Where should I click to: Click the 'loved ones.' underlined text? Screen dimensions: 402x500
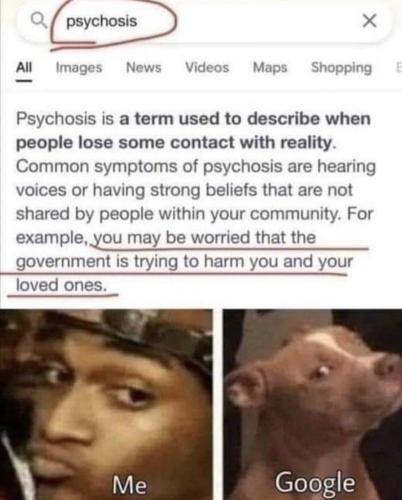pos(62,285)
